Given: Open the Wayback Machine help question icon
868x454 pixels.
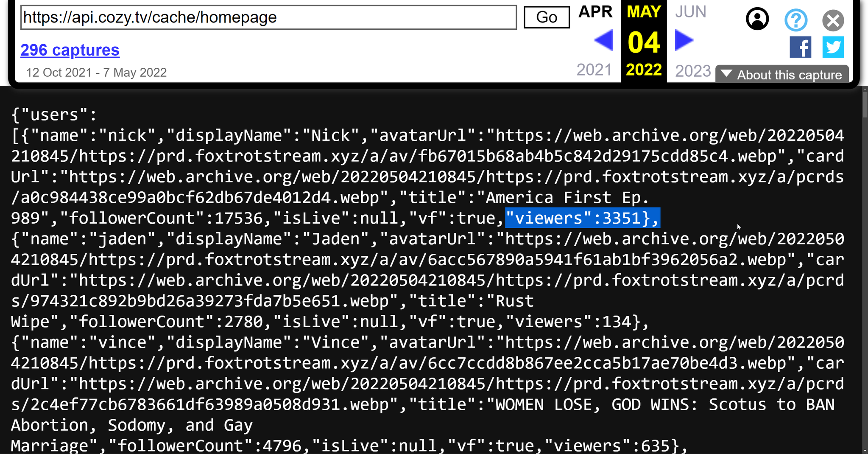Looking at the screenshot, I should click(796, 20).
